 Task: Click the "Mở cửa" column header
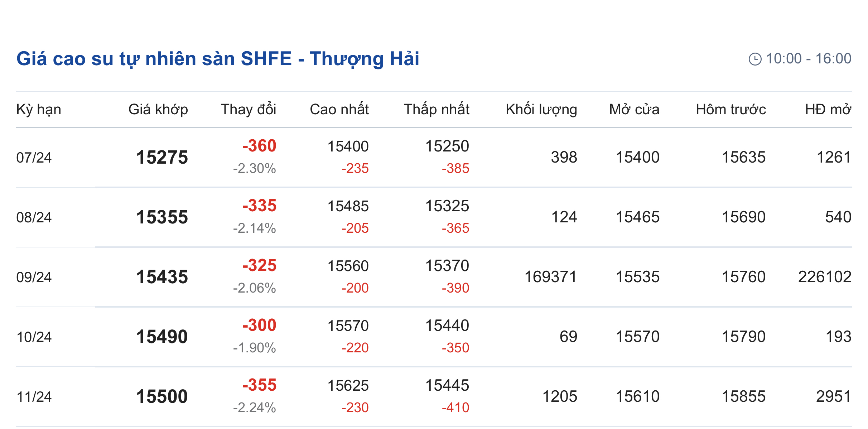click(634, 110)
